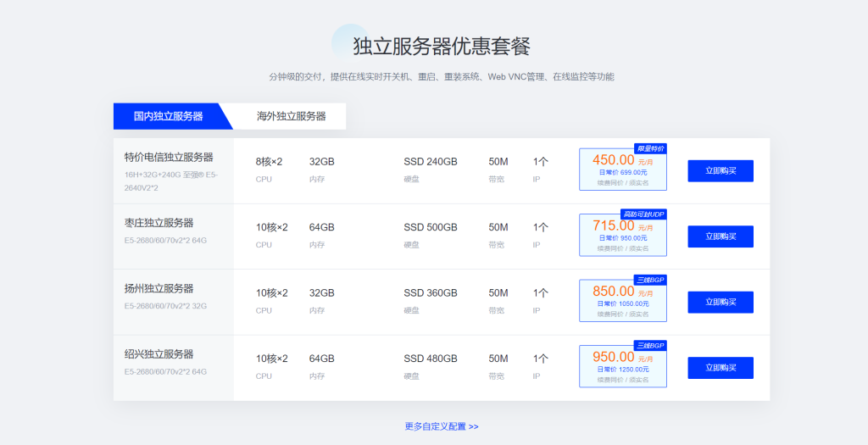The height and width of the screenshot is (445, 868).
Task: Switch to the 国内独立服务器 tab
Action: pos(168,116)
